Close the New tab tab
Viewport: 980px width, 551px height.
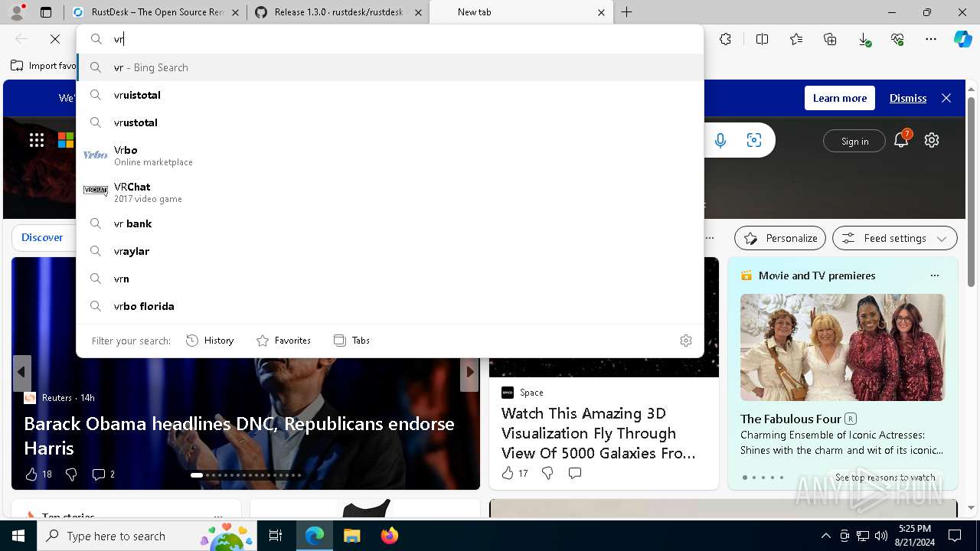tap(601, 12)
